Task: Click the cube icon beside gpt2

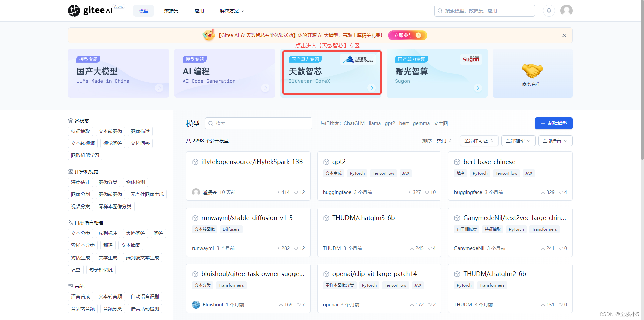Action: [x=326, y=162]
